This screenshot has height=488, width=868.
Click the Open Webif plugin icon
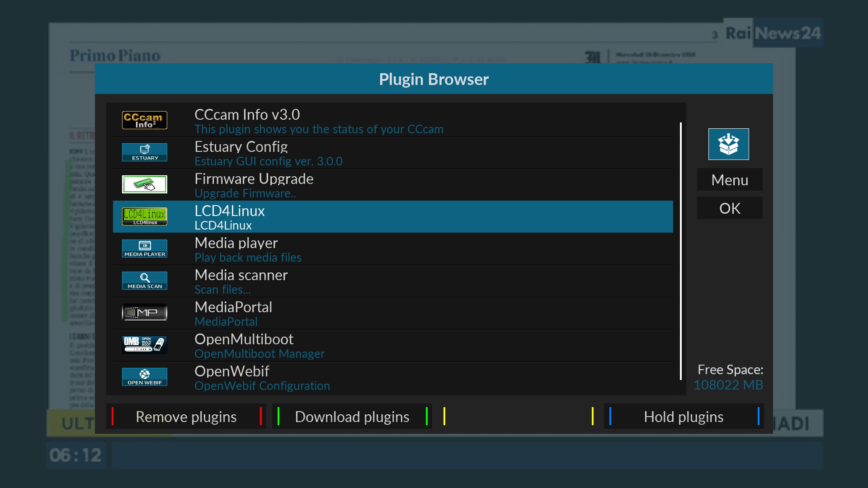[x=145, y=377]
